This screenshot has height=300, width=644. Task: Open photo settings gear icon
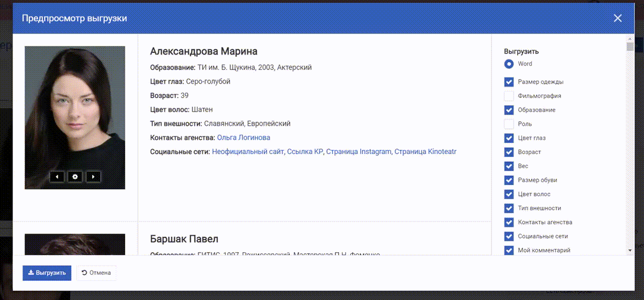coord(75,177)
